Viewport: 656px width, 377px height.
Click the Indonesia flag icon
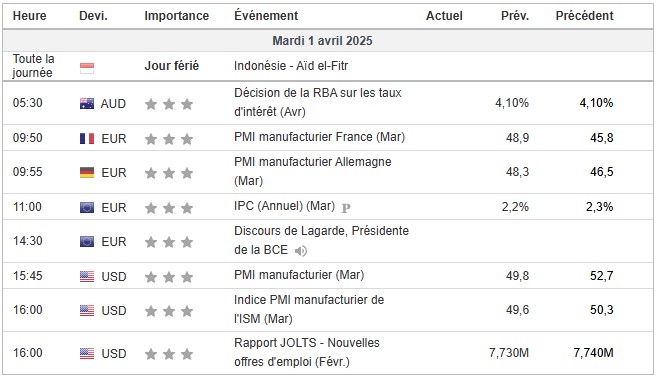87,68
